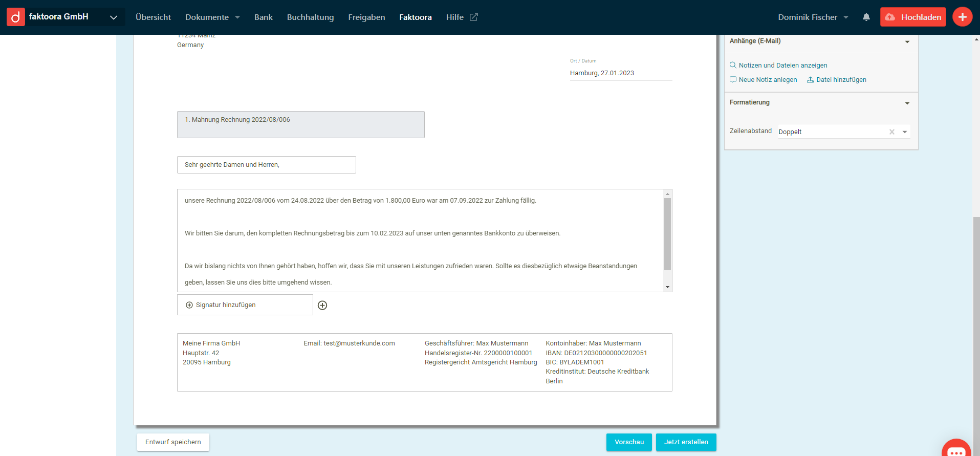The height and width of the screenshot is (456, 980).
Task: Open Dominik Fischer user menu
Action: [813, 17]
